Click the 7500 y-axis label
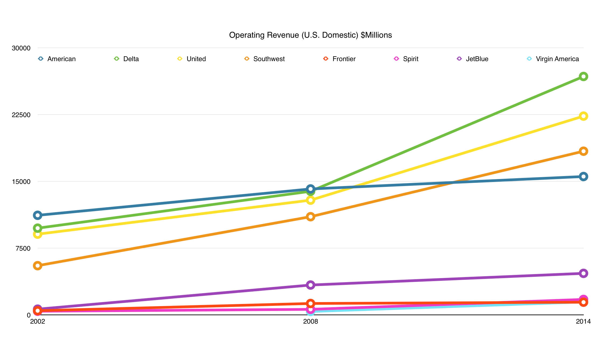 pos(23,248)
